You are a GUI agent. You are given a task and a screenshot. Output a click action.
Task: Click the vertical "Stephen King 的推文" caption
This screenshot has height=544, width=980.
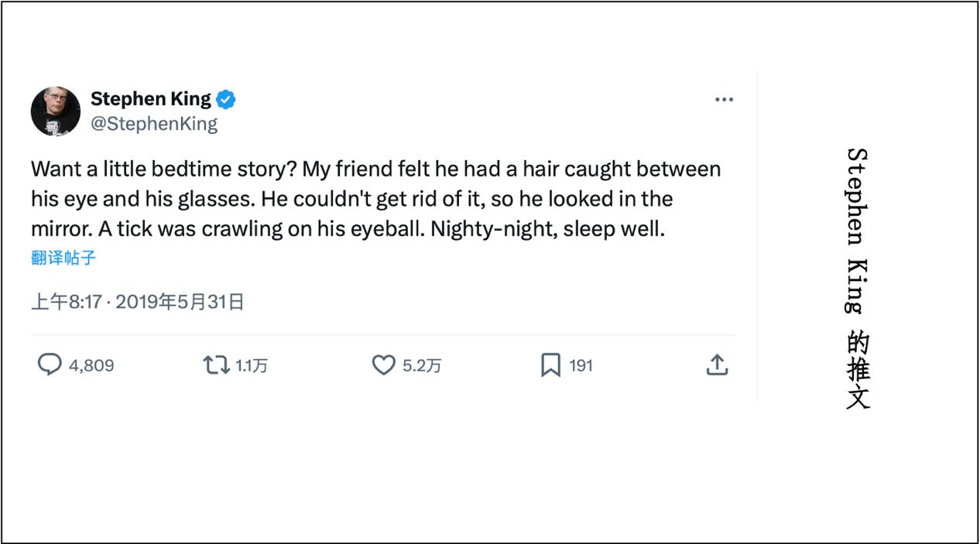[x=858, y=279]
